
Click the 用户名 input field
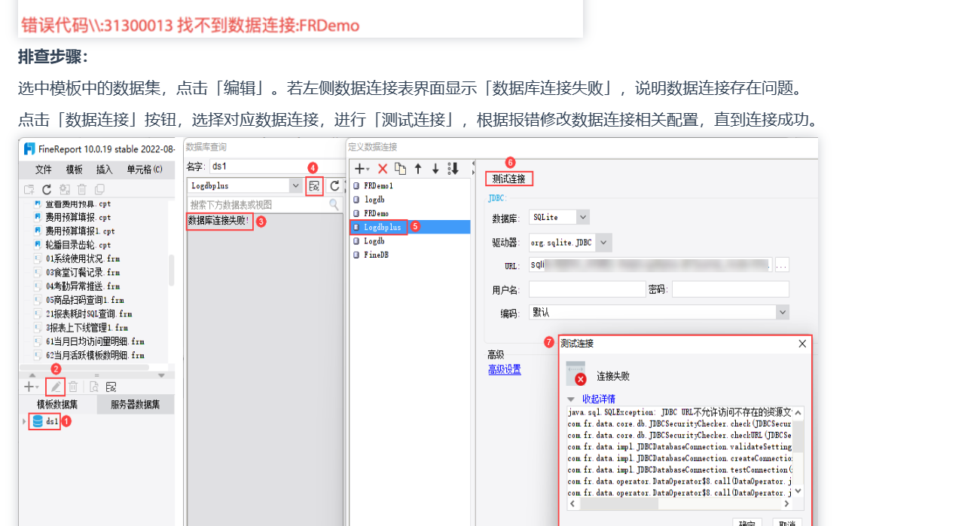point(587,289)
